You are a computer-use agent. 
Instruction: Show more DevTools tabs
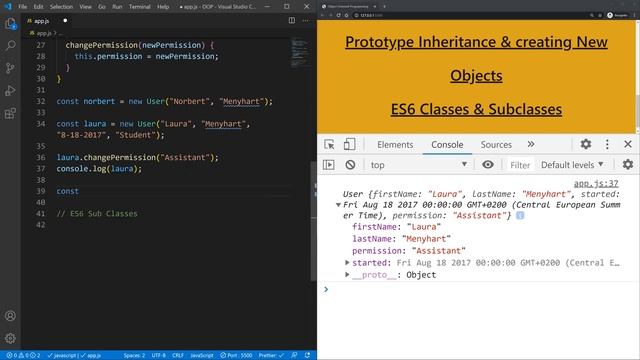click(531, 144)
